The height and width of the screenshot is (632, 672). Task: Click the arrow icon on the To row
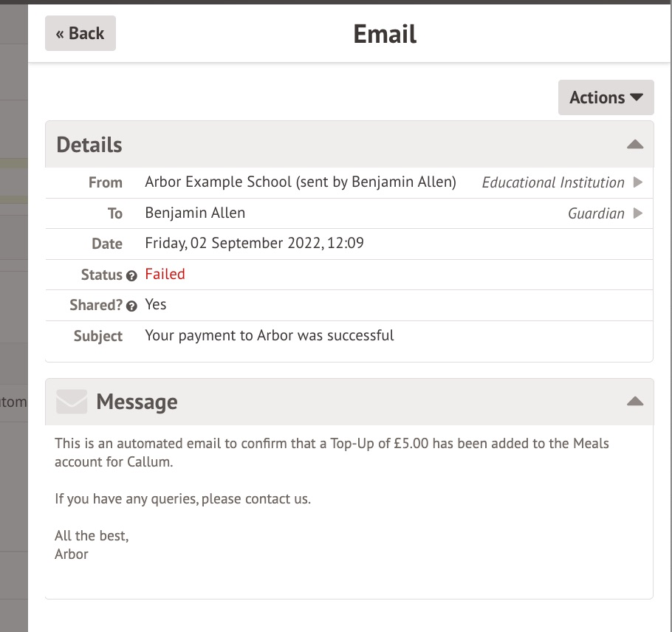tap(638, 213)
